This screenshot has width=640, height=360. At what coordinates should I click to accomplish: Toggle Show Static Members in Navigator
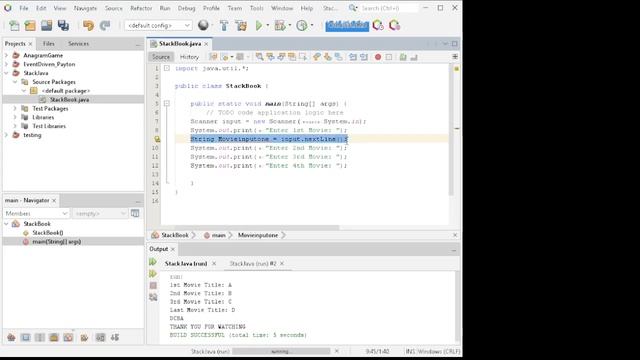click(x=40, y=338)
